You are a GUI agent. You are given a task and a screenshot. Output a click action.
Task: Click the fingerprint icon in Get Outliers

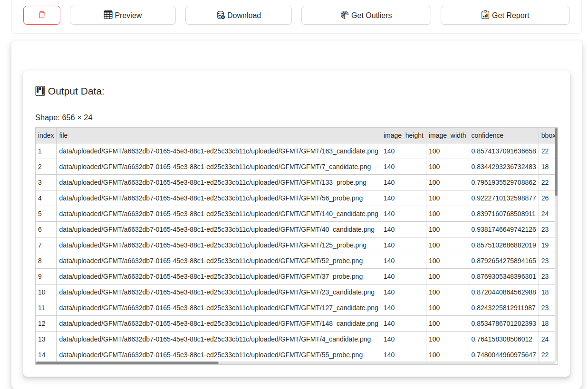pos(345,15)
